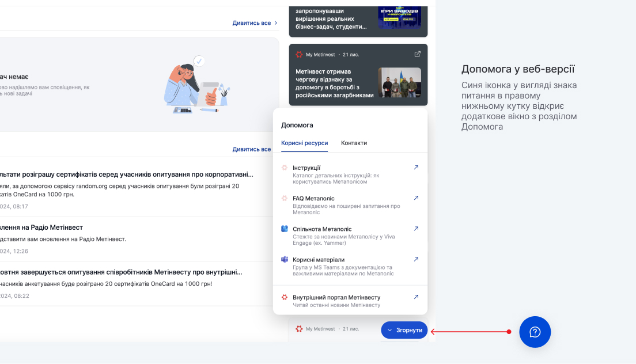Click the Допомога panel title
This screenshot has height=364, width=636.
297,125
